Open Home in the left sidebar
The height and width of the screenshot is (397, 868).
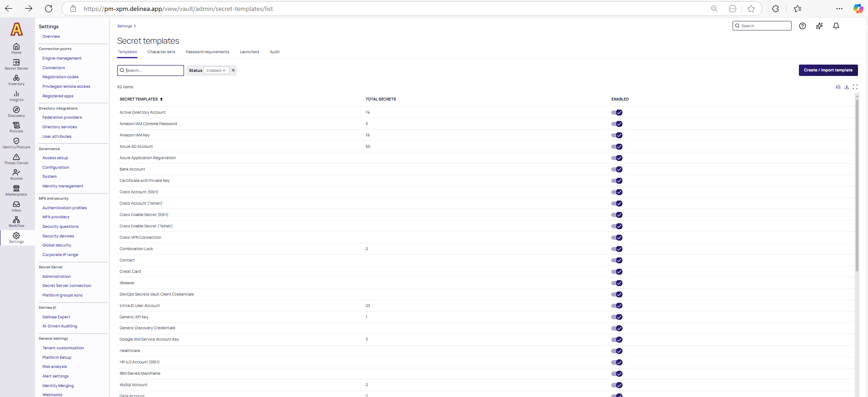(x=16, y=48)
